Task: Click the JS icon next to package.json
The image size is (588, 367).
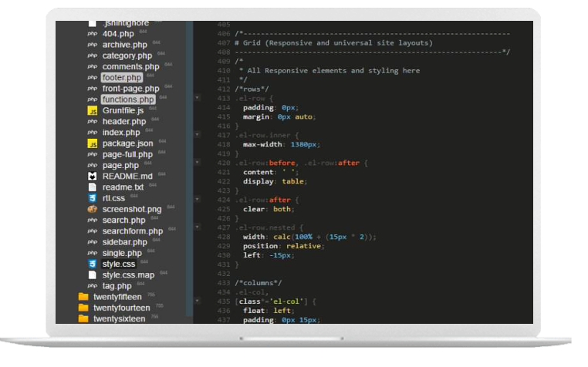Action: [93, 143]
